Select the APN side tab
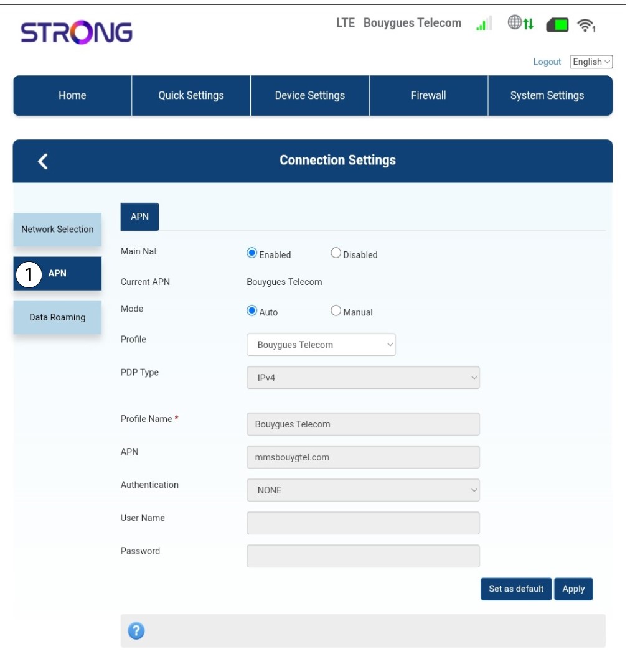This screenshot has width=630, height=672. pyautogui.click(x=57, y=273)
